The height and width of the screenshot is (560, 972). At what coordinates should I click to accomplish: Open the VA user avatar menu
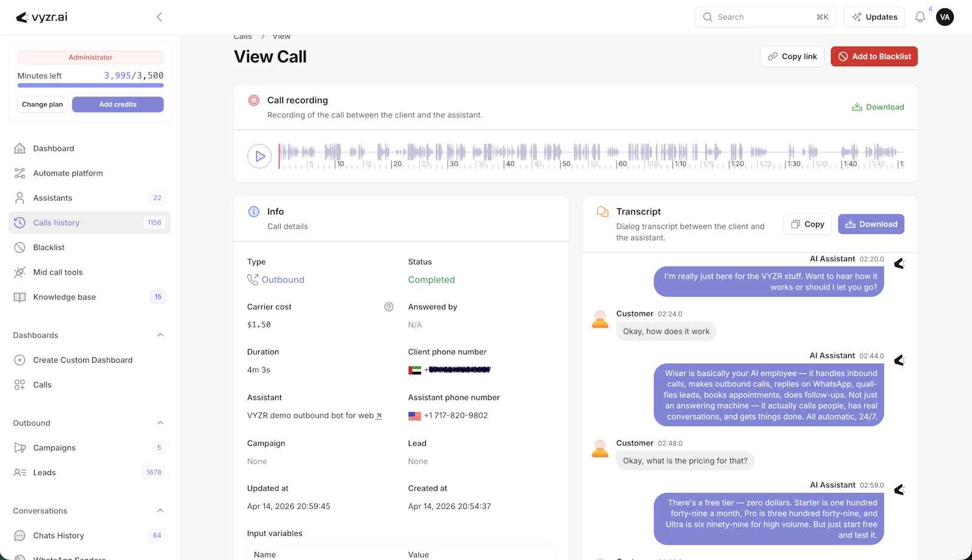(x=945, y=17)
